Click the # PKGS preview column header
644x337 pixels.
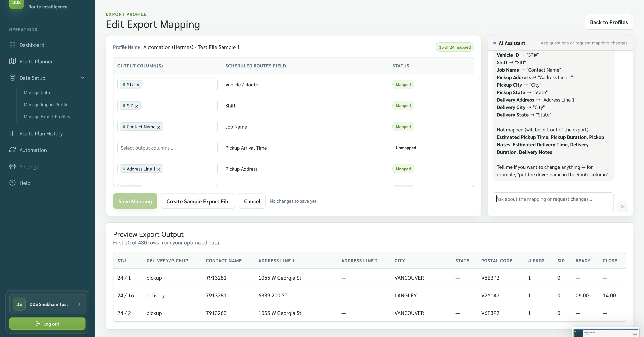point(536,261)
